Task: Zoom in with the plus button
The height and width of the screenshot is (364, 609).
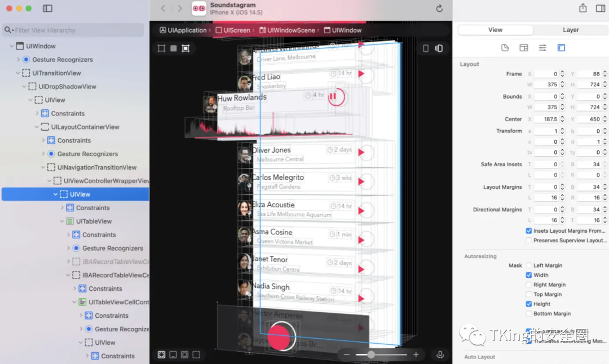Action: [416, 354]
